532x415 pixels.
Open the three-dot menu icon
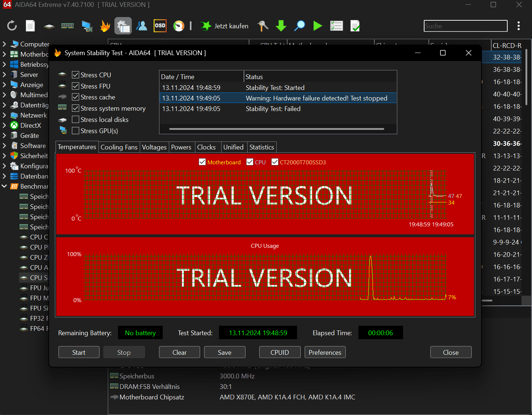[x=519, y=26]
